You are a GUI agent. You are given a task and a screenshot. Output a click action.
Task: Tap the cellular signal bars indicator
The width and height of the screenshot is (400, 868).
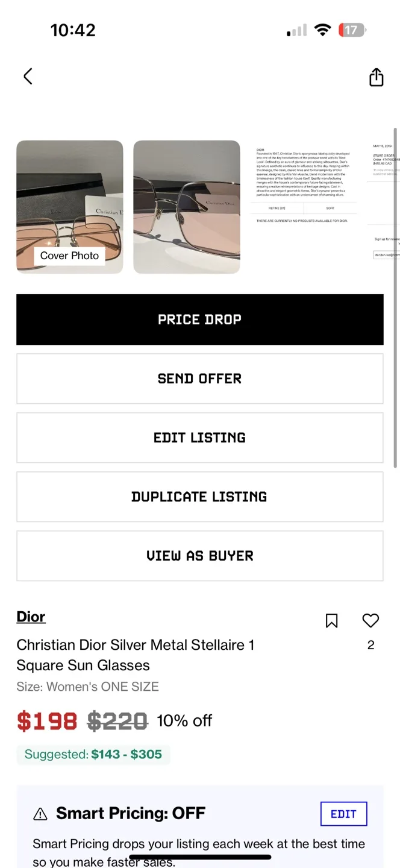point(295,30)
